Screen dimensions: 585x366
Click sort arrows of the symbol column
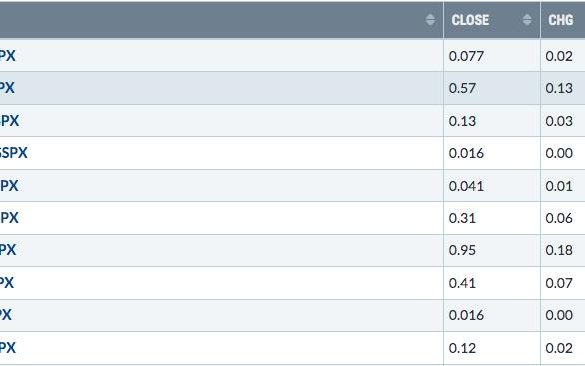[430, 19]
